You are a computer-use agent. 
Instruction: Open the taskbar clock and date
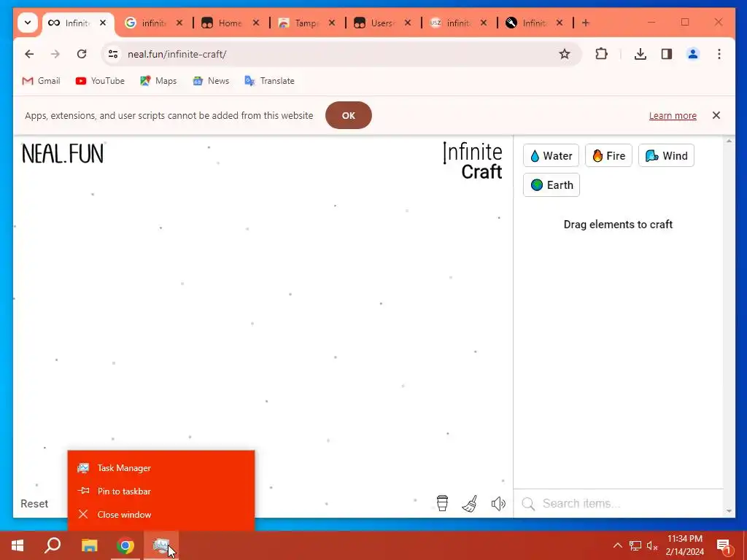(x=684, y=545)
